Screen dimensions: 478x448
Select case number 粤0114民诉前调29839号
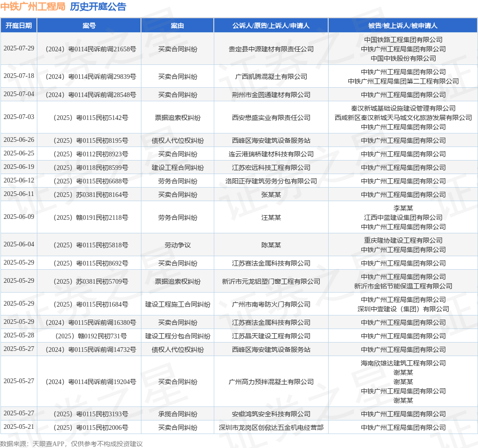point(91,77)
